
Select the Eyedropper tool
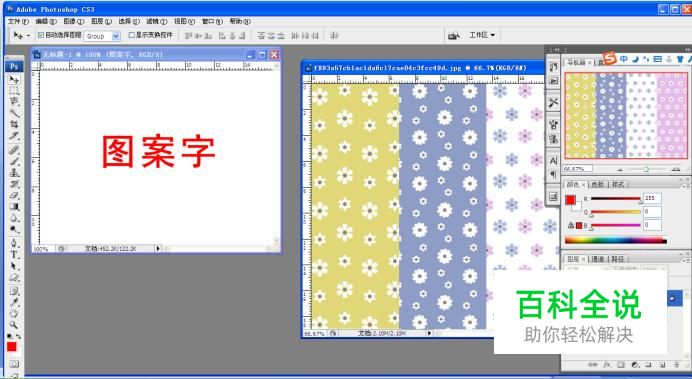[x=14, y=303]
